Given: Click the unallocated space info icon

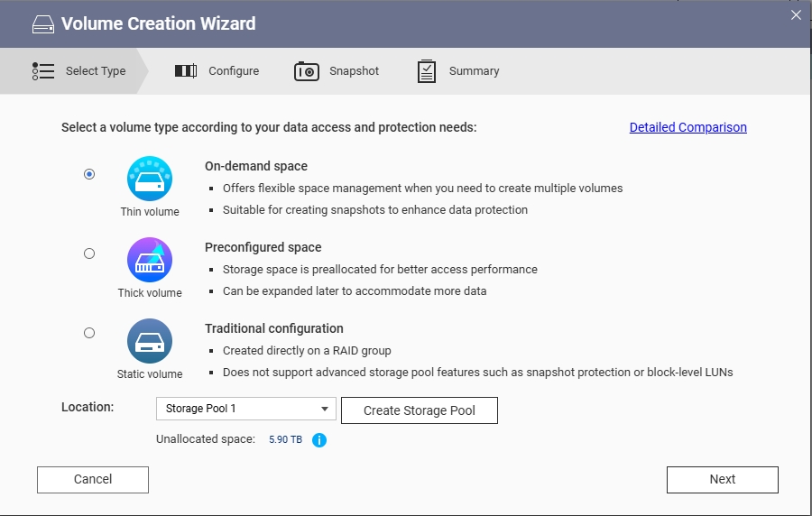Looking at the screenshot, I should click(319, 440).
